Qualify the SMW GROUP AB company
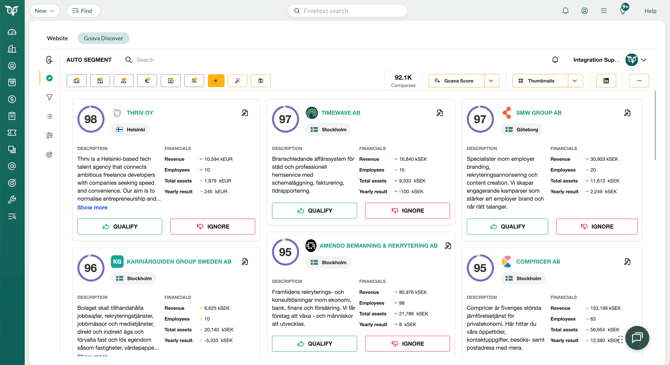This screenshot has width=670, height=365. coord(507,227)
